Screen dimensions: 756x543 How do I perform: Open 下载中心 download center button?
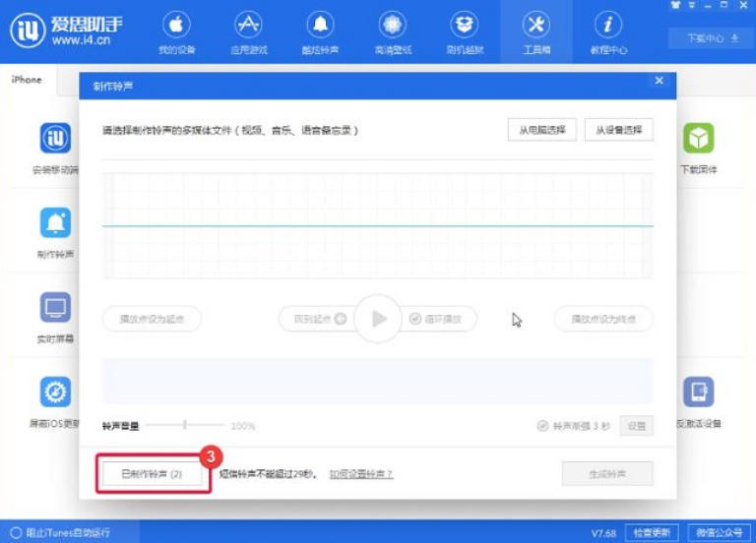[711, 38]
